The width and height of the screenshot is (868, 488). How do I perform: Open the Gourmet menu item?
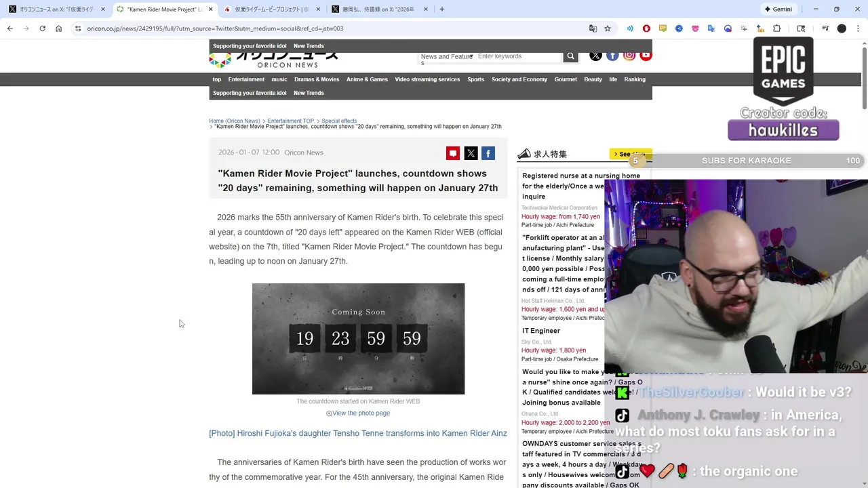click(566, 79)
